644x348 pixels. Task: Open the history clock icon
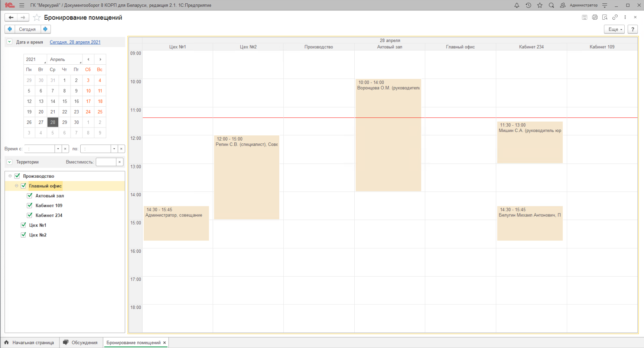528,5
